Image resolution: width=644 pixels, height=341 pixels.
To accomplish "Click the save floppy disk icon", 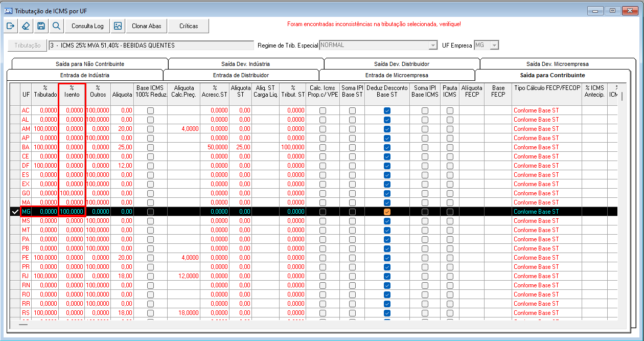I will click(x=41, y=26).
